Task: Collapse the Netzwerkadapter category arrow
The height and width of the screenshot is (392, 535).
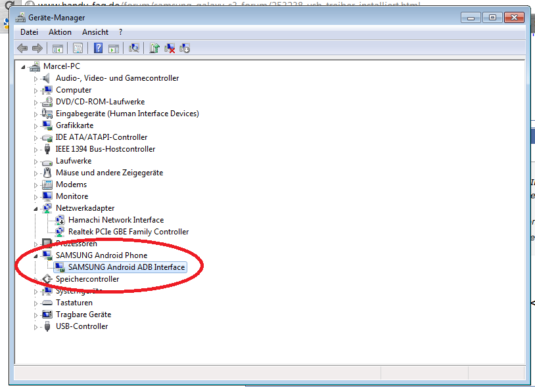Action: tap(35, 209)
